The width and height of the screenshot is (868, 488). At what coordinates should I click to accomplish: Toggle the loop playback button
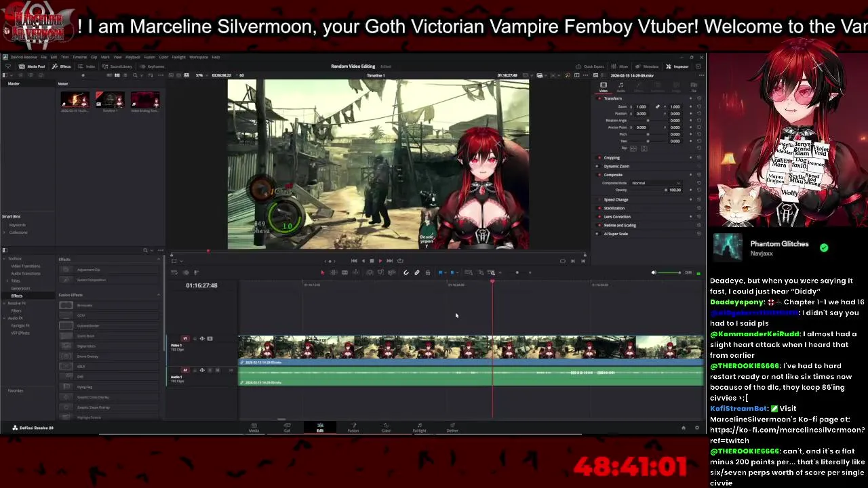400,261
